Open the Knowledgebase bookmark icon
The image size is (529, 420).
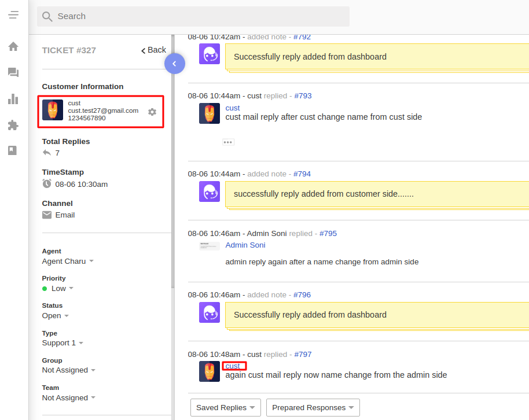(x=13, y=150)
